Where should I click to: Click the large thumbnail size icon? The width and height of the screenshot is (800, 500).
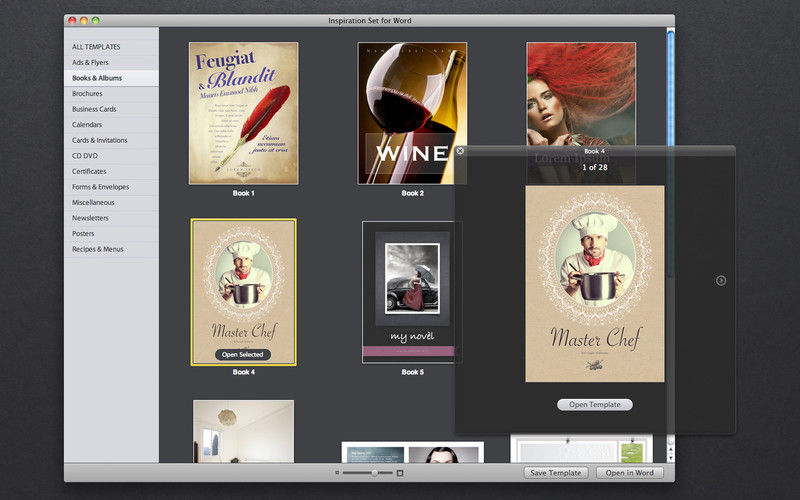point(400,473)
